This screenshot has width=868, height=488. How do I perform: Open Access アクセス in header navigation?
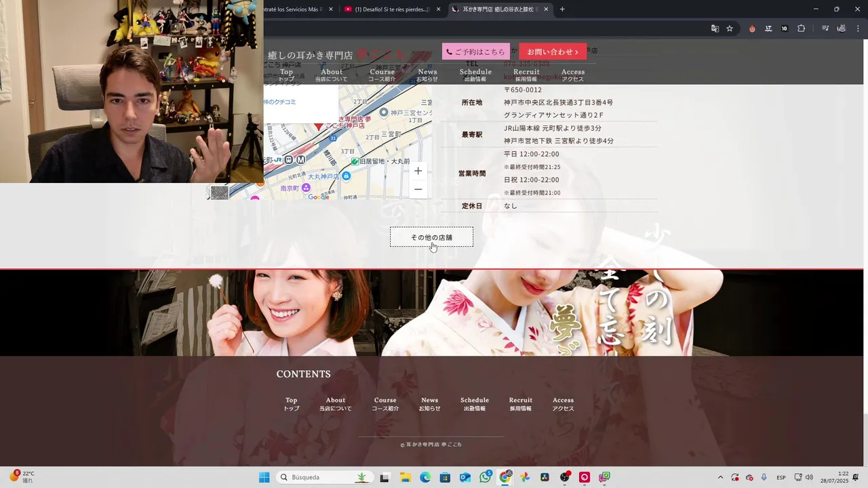click(x=573, y=75)
